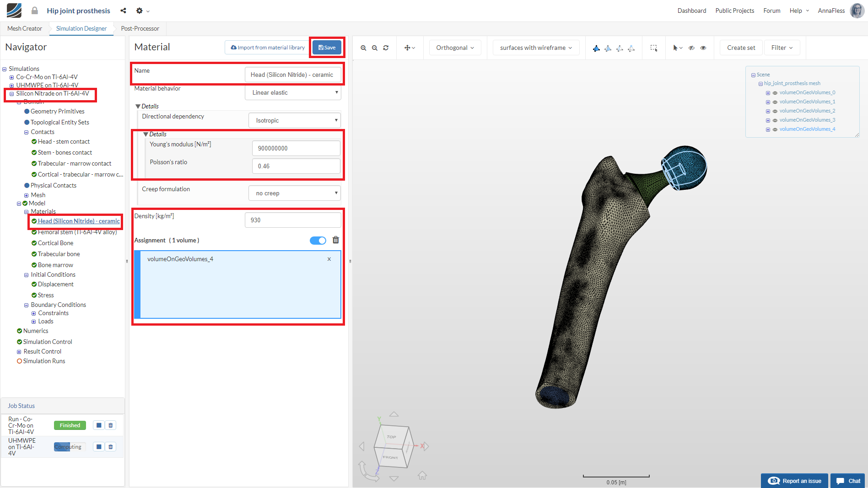Rotate view using up arrow above cube
The width and height of the screenshot is (868, 488).
point(394,414)
